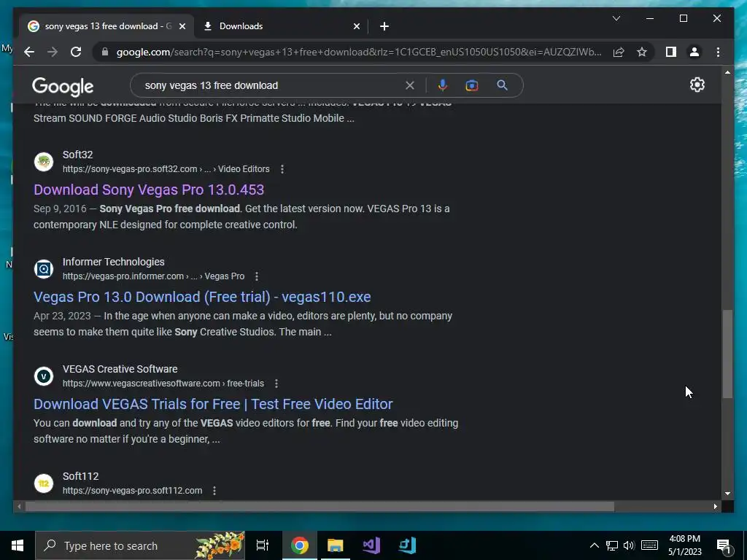Bookmark this tab with the star icon
747x560 pixels.
point(642,52)
